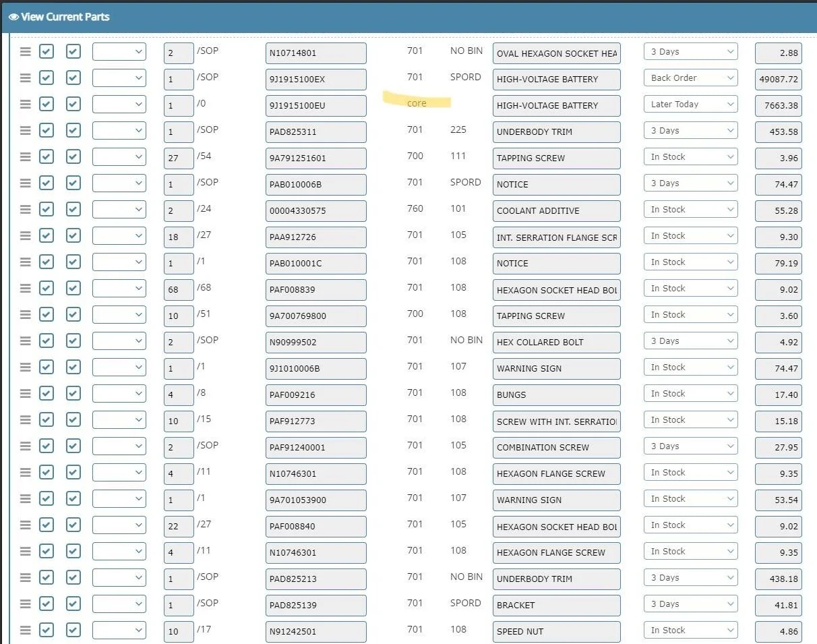This screenshot has height=644, width=817.
Task: Toggle the right checkbox on the COOLANT ADDITIVE row
Action: [x=73, y=210]
